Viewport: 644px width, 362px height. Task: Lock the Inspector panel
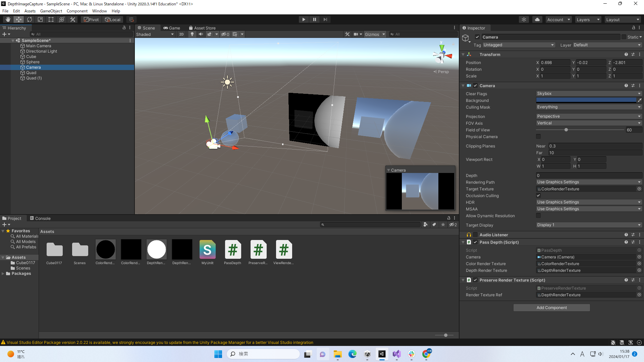(x=634, y=28)
